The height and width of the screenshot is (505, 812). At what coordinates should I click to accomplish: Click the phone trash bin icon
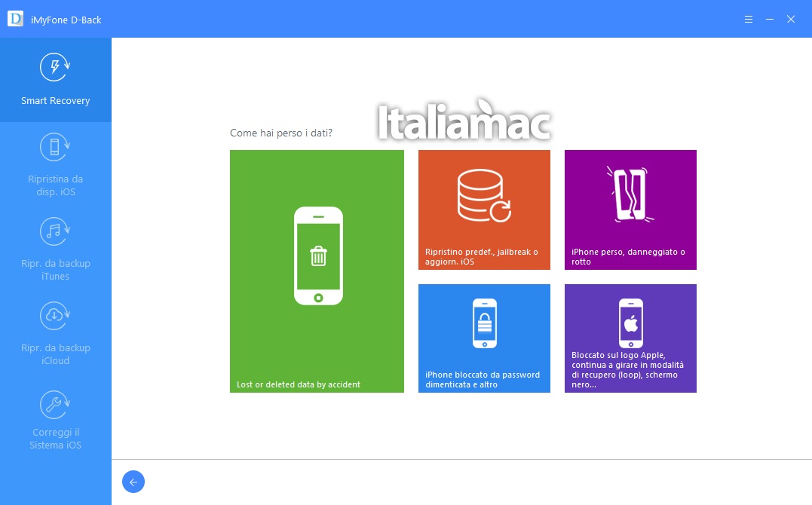pyautogui.click(x=318, y=256)
